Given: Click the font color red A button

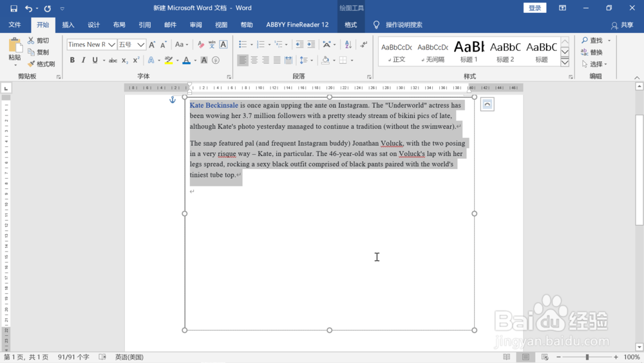Looking at the screenshot, I should click(187, 60).
